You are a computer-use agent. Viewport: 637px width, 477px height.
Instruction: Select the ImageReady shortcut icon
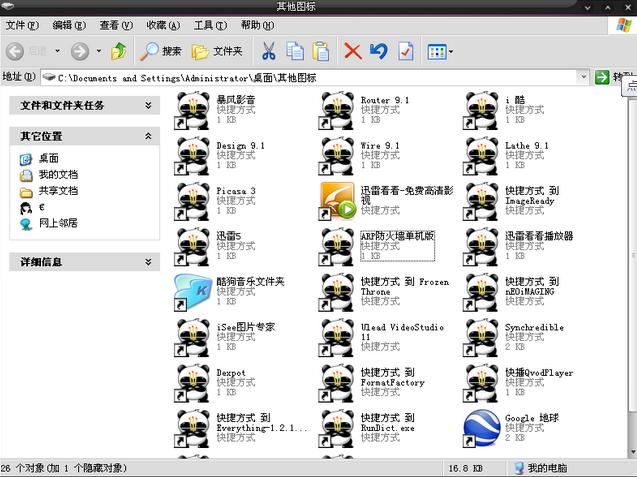tap(481, 202)
